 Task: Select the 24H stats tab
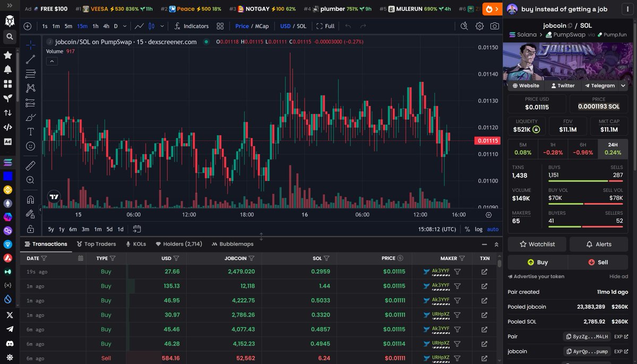612,149
